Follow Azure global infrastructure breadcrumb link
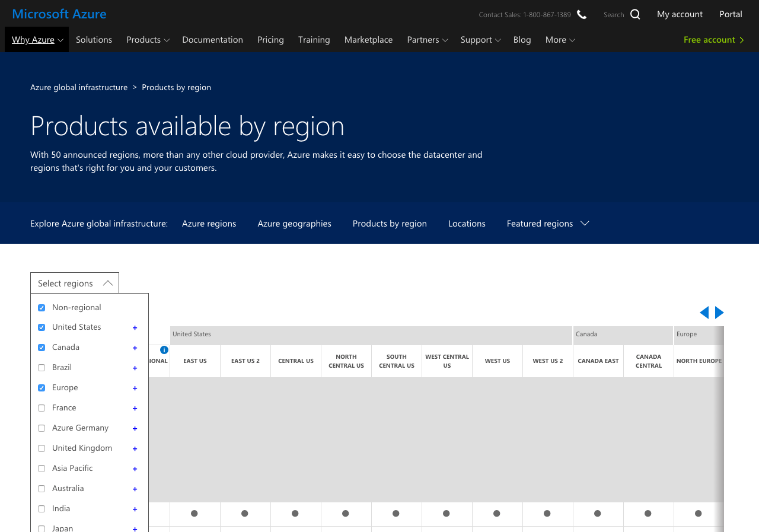Viewport: 759px width, 532px height. (x=79, y=87)
